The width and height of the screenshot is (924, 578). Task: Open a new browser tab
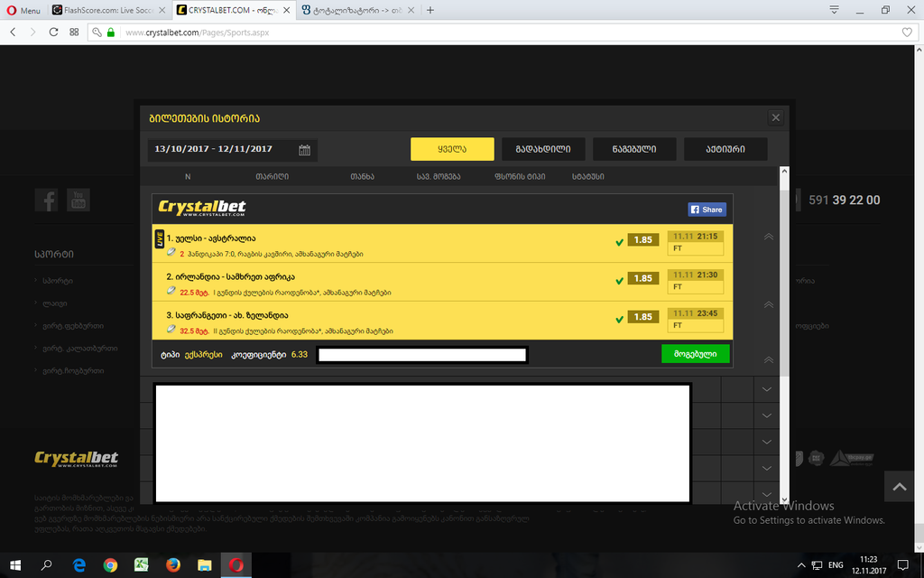click(430, 10)
